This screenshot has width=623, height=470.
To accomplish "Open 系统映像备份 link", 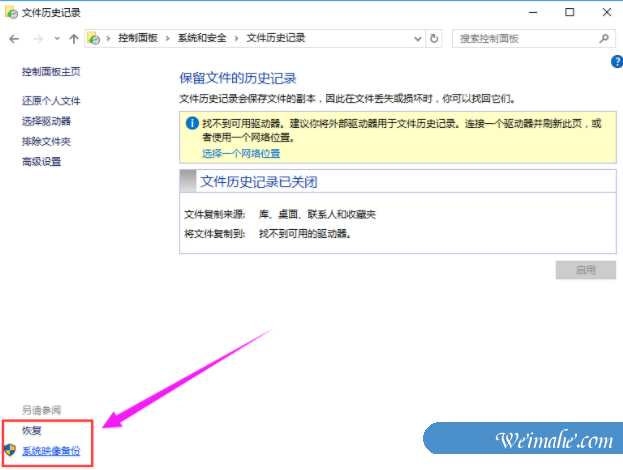I will tap(51, 451).
